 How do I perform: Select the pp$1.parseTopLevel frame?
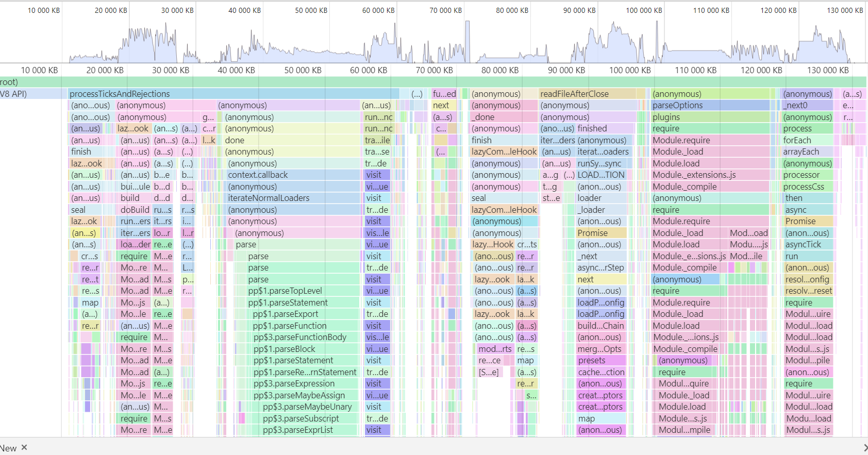pyautogui.click(x=302, y=291)
